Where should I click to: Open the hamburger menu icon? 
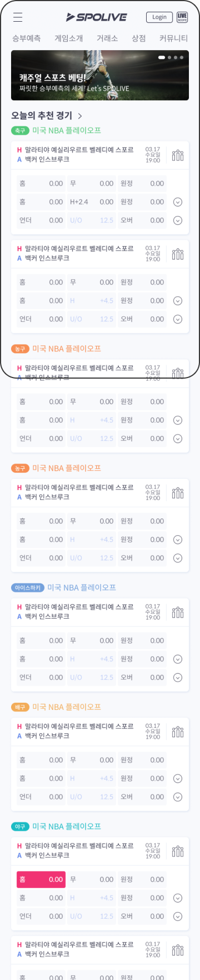coord(18,17)
